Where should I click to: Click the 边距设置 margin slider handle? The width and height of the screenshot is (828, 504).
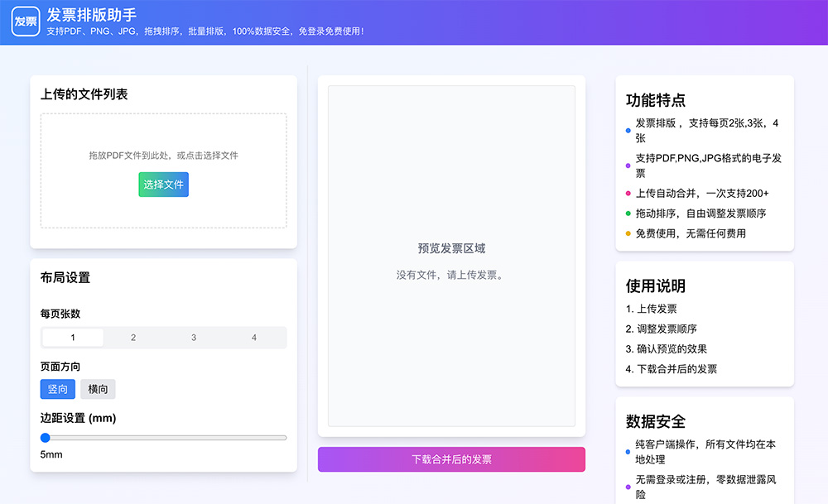point(46,438)
